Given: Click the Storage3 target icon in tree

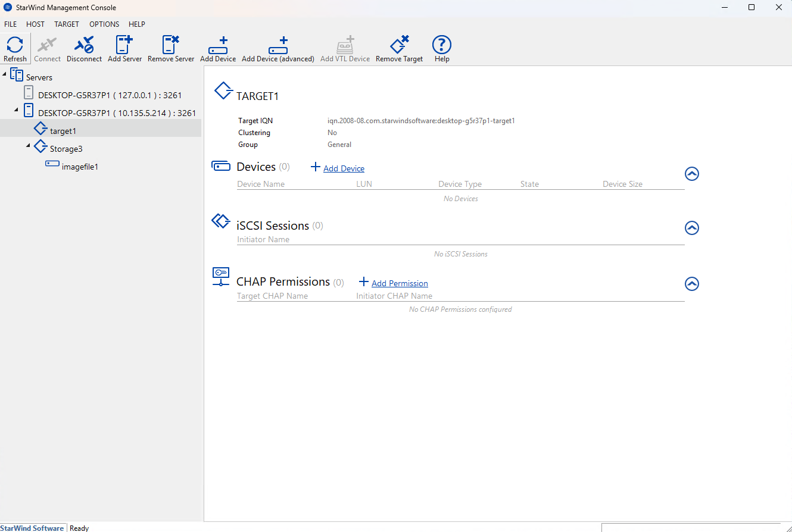Looking at the screenshot, I should click(x=40, y=147).
